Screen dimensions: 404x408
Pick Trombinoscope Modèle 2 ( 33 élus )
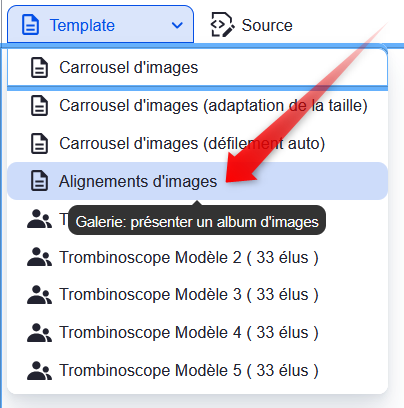(197, 257)
